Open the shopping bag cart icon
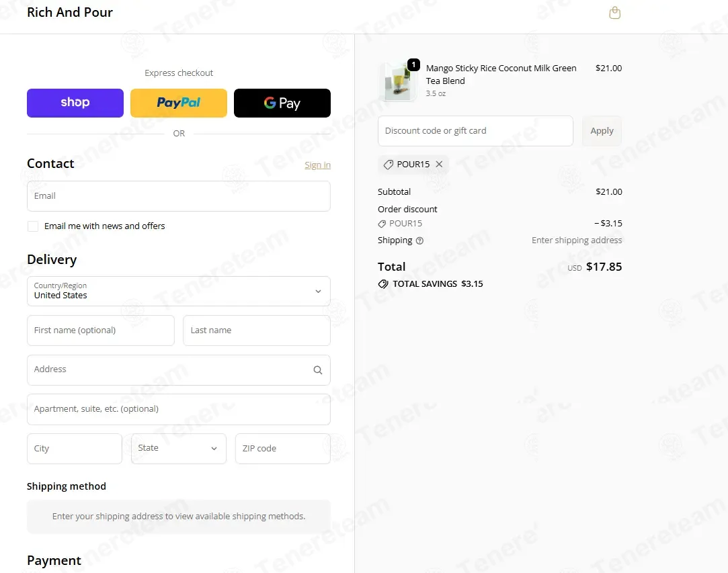 tap(614, 13)
